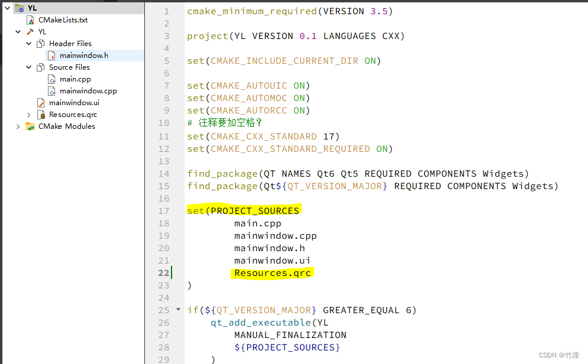Select Resources.qrc in the project tree

click(x=73, y=115)
